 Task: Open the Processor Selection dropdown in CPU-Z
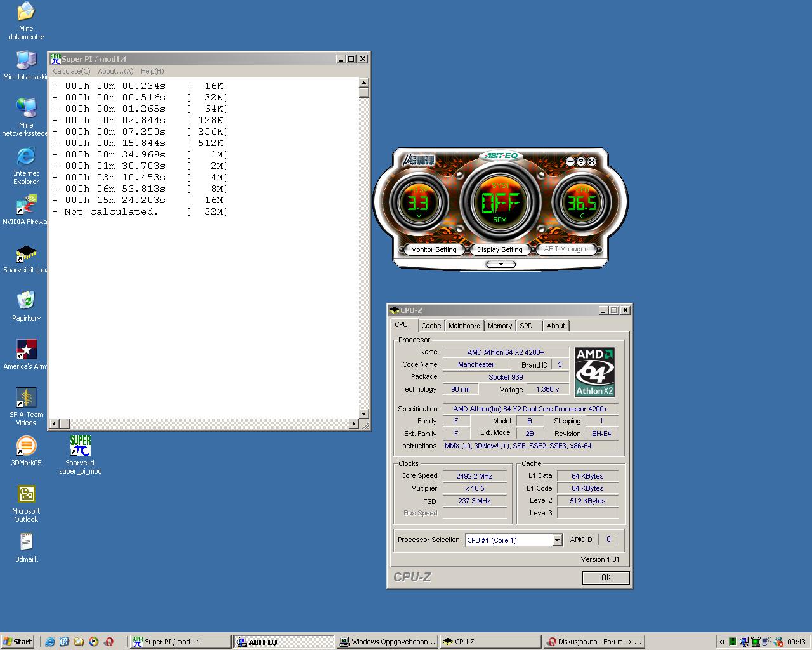point(557,540)
